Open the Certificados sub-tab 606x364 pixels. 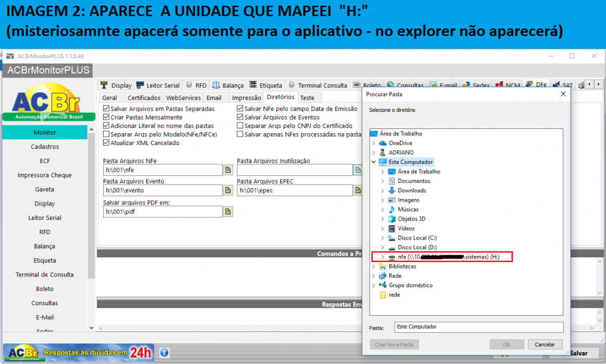[x=144, y=98]
